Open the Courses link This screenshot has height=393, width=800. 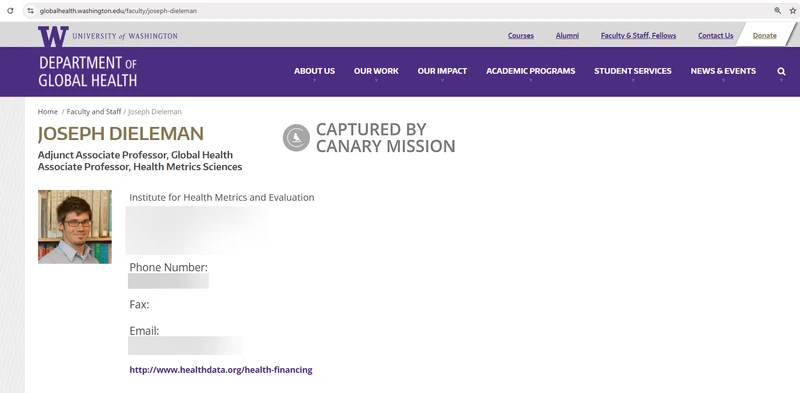[520, 36]
